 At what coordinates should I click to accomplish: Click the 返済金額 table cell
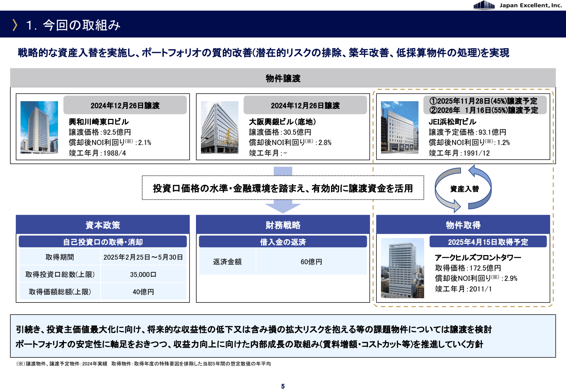(227, 261)
